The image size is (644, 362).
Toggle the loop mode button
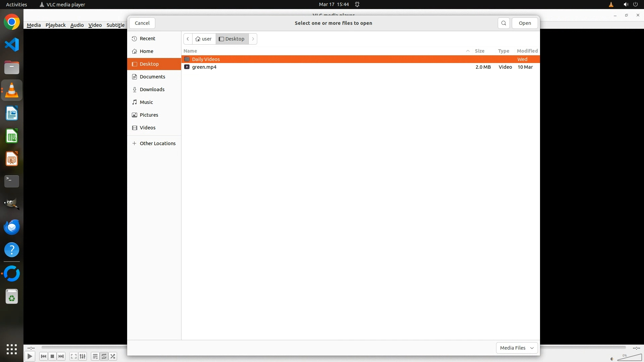coord(104,356)
